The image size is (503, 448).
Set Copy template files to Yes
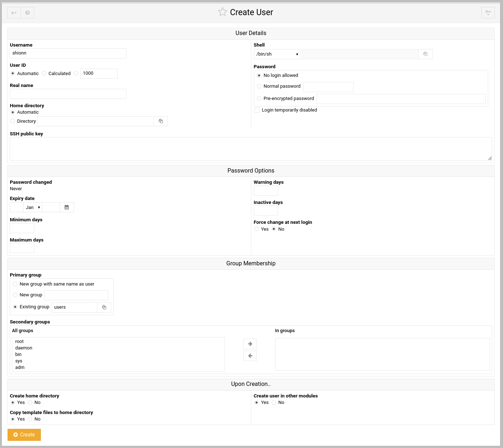pyautogui.click(x=13, y=419)
